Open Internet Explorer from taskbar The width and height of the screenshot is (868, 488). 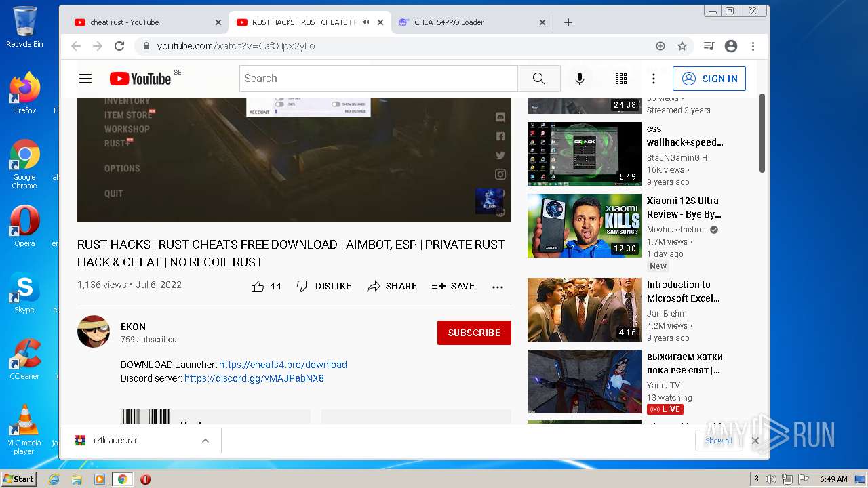tap(54, 479)
